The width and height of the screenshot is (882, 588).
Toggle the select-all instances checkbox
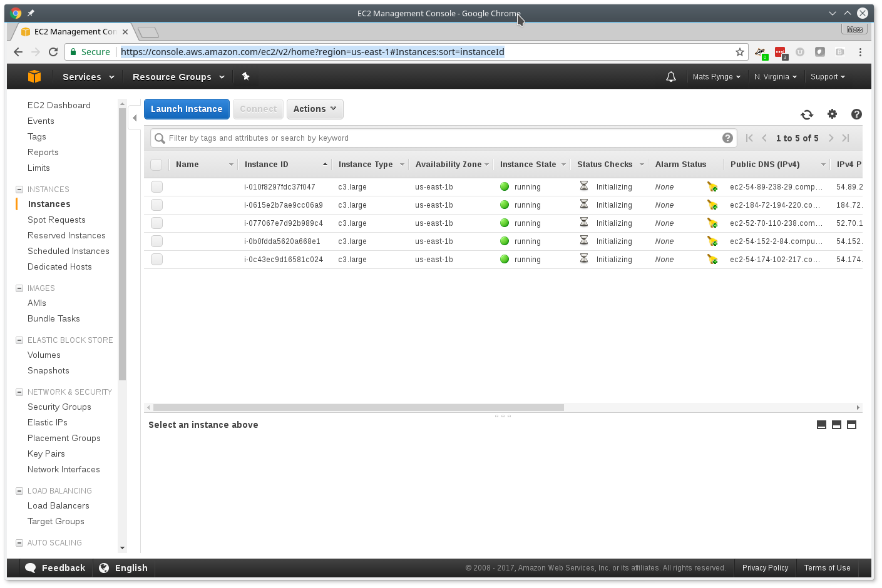pos(156,165)
